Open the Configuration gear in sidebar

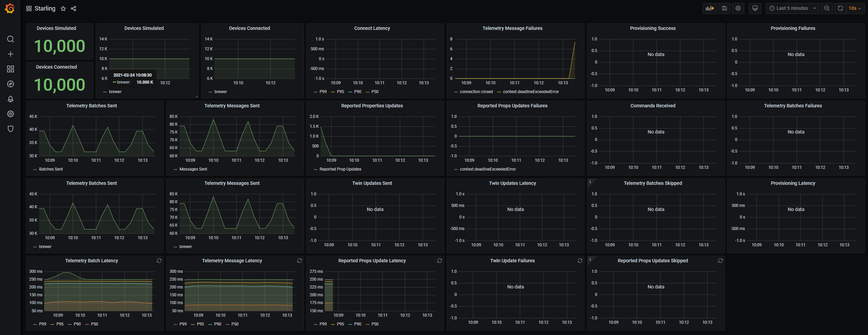coord(11,114)
